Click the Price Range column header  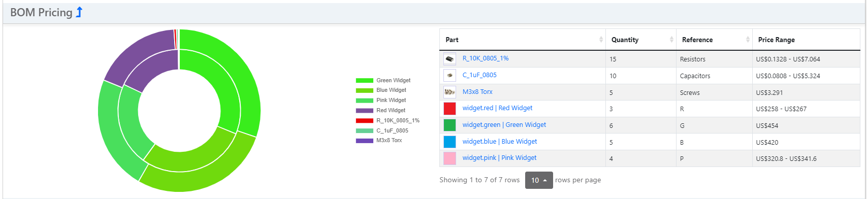(806, 40)
